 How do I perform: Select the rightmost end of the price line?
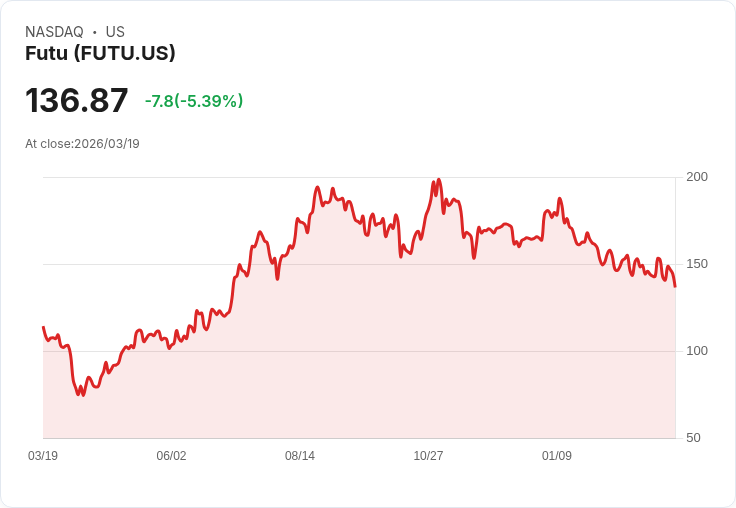pos(675,287)
